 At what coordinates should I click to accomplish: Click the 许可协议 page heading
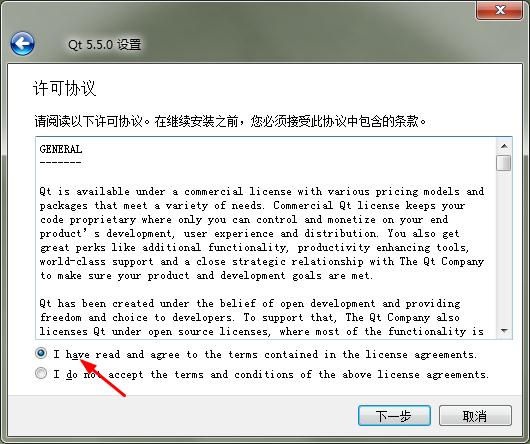pos(64,89)
